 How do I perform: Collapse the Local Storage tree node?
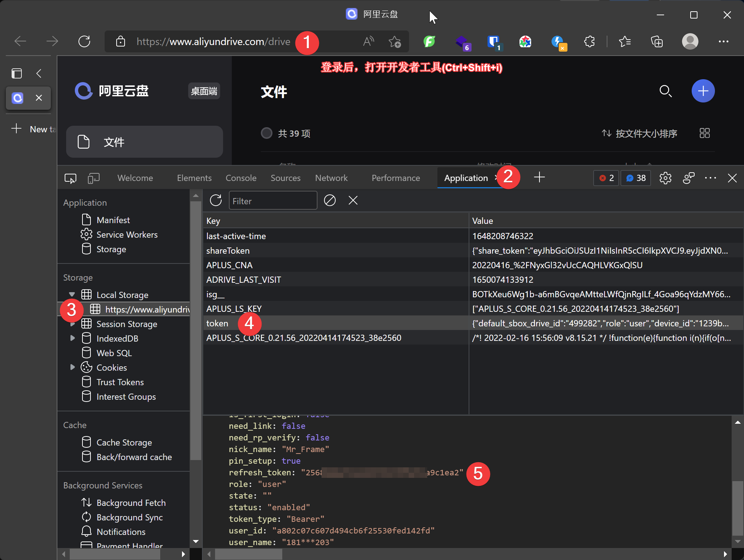[x=72, y=295]
